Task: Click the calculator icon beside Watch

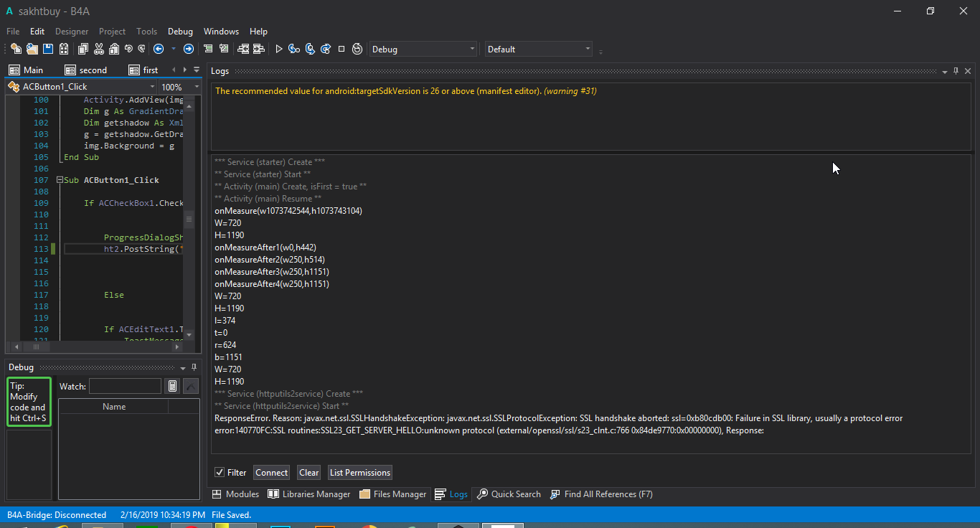Action: tap(172, 386)
